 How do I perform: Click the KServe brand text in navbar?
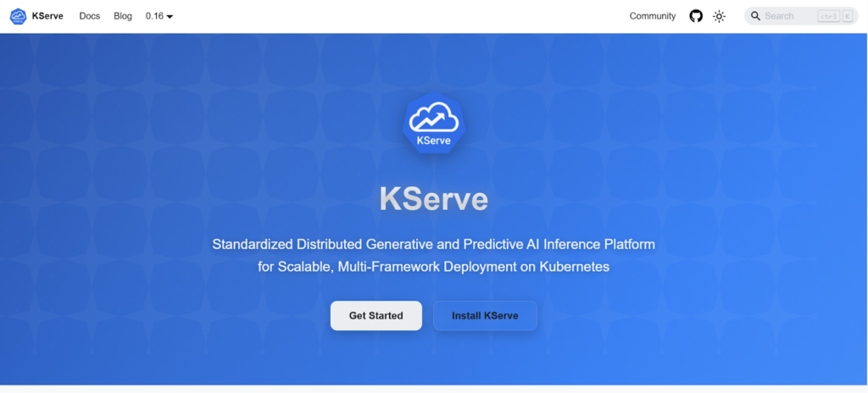(47, 16)
